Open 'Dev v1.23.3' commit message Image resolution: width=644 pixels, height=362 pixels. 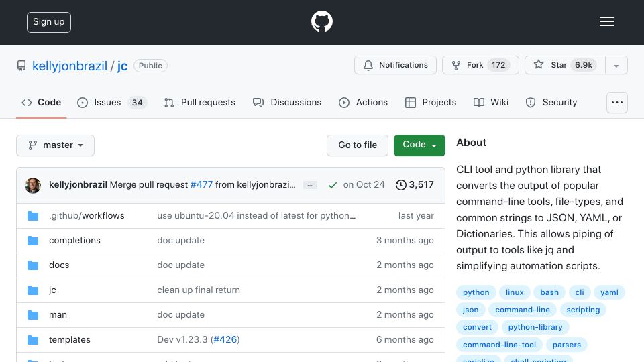(182, 339)
